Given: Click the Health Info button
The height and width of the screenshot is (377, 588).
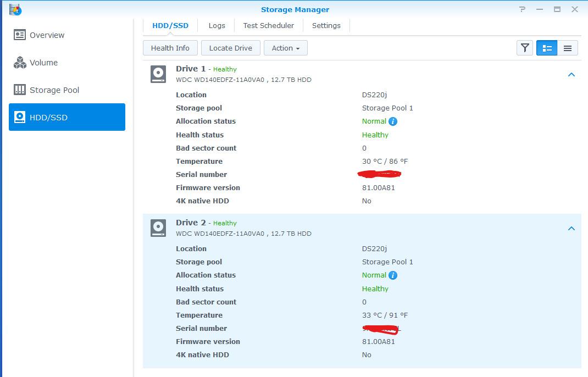Looking at the screenshot, I should tap(170, 48).
